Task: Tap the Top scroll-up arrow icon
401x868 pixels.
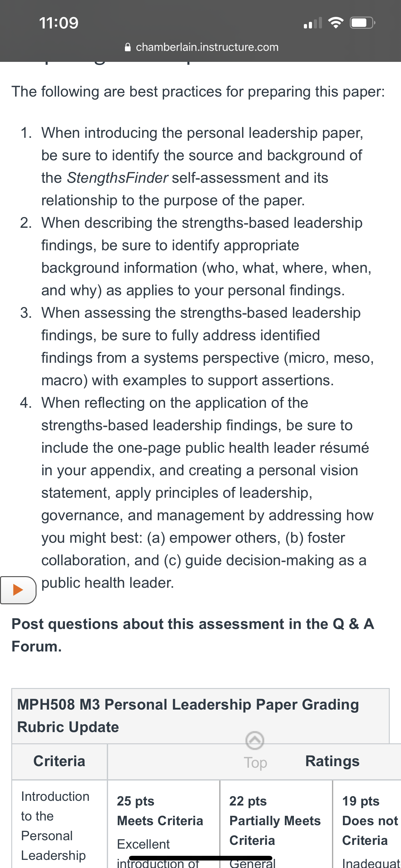Action: click(x=255, y=740)
